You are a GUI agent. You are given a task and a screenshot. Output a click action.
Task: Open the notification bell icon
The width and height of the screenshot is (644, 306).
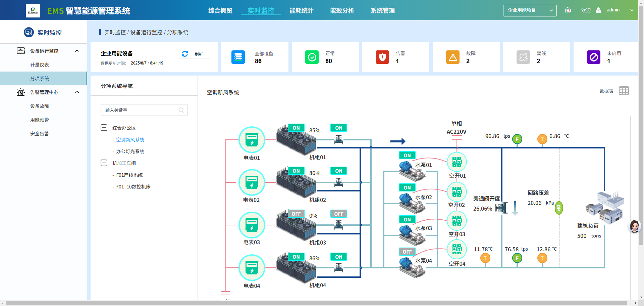[x=568, y=10]
